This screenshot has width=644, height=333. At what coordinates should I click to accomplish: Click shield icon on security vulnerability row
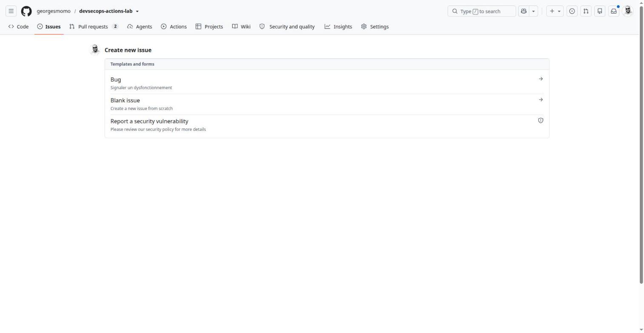(541, 121)
